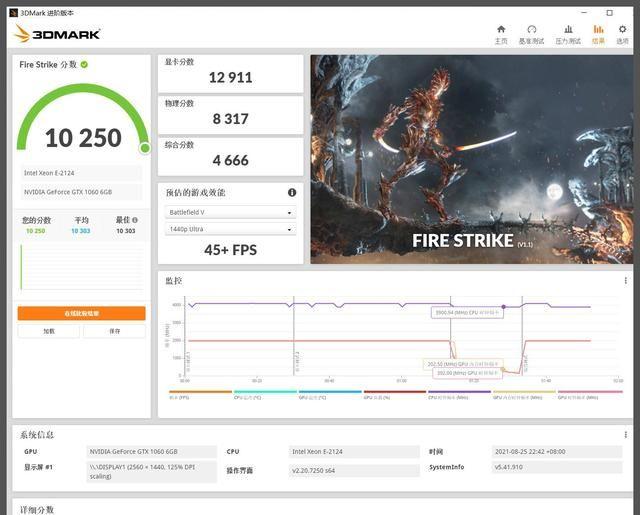Viewport: 640px width, 515px height.
Task: Toggle the GPU memory clock (MHz) yellow legend
Action: coord(524,394)
